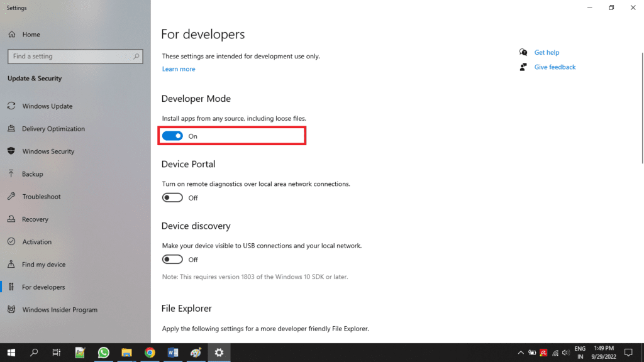Turn off Developer Mode

(x=173, y=136)
